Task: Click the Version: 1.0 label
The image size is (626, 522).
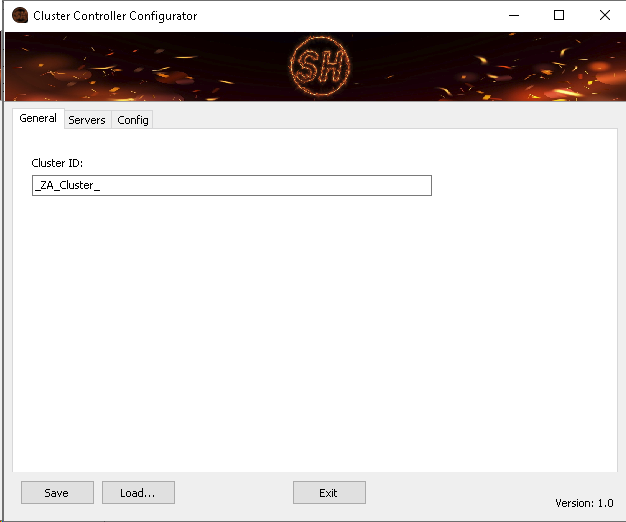Action: (x=584, y=503)
